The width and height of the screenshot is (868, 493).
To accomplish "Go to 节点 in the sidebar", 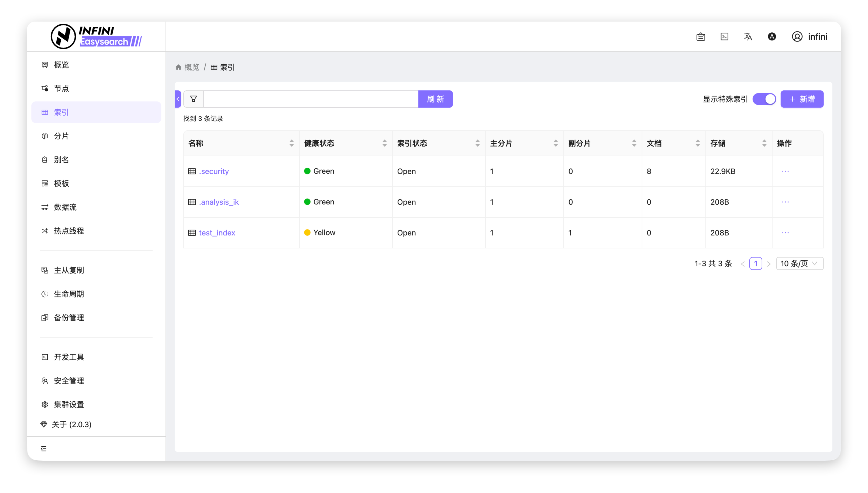I will pos(61,89).
